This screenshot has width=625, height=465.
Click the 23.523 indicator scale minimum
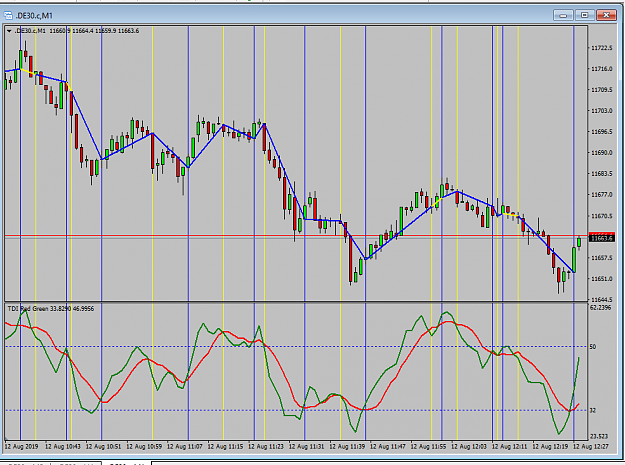(x=598, y=436)
